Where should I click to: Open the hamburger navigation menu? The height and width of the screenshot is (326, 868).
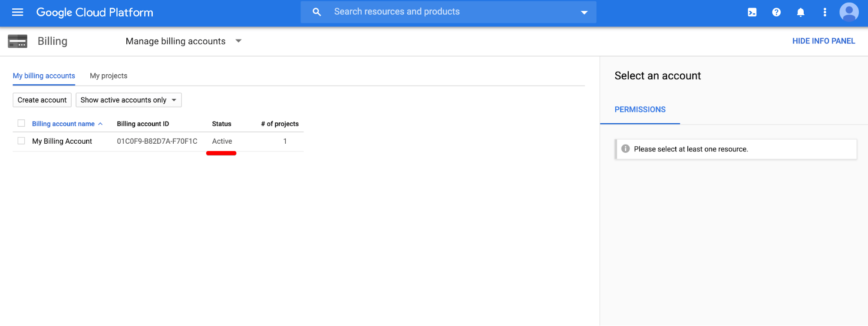click(17, 12)
